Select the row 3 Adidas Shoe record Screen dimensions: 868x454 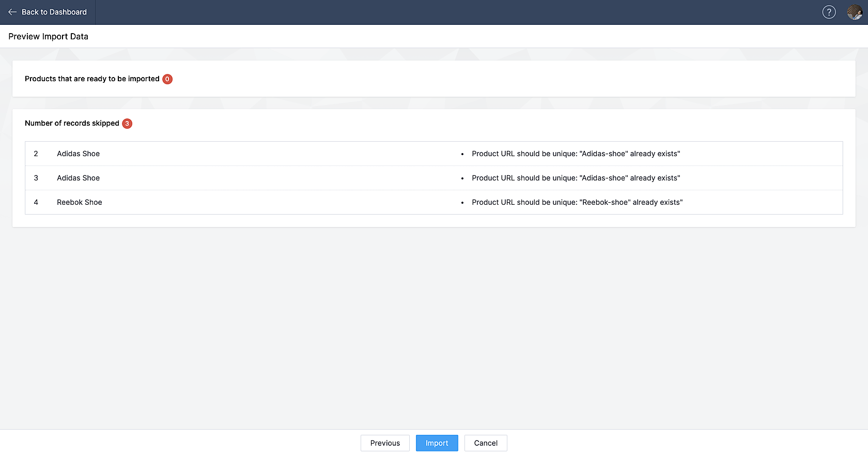click(x=434, y=178)
